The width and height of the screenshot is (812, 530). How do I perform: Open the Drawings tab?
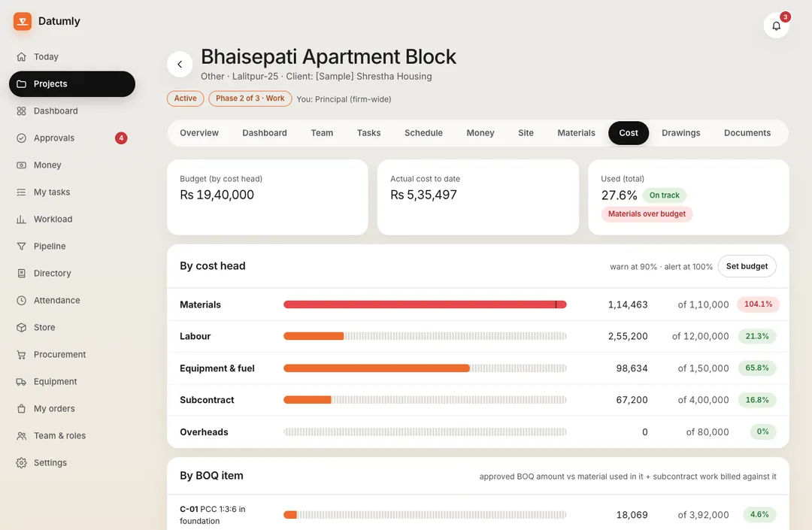point(681,133)
